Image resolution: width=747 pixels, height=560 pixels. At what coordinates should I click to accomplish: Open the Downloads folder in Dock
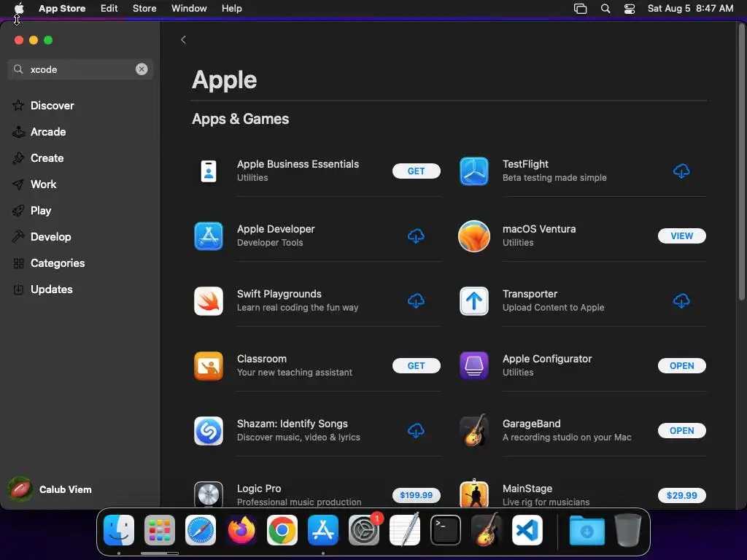[x=587, y=530]
